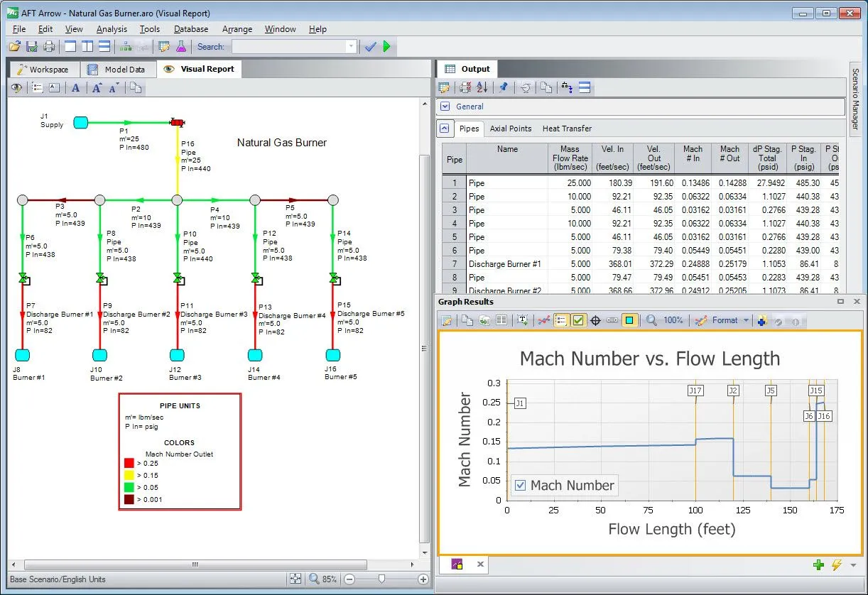Print the Visual Report
The height and width of the screenshot is (595, 868).
pos(48,46)
